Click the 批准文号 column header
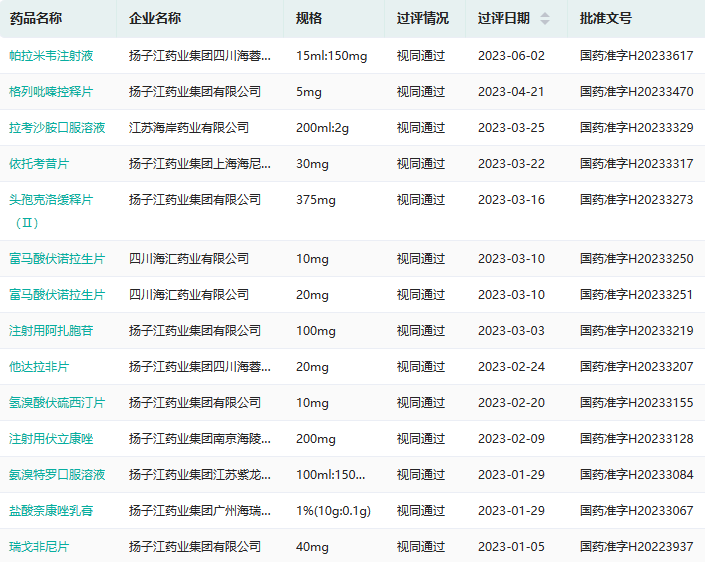Viewport: 705px width, 562px height. pos(606,18)
